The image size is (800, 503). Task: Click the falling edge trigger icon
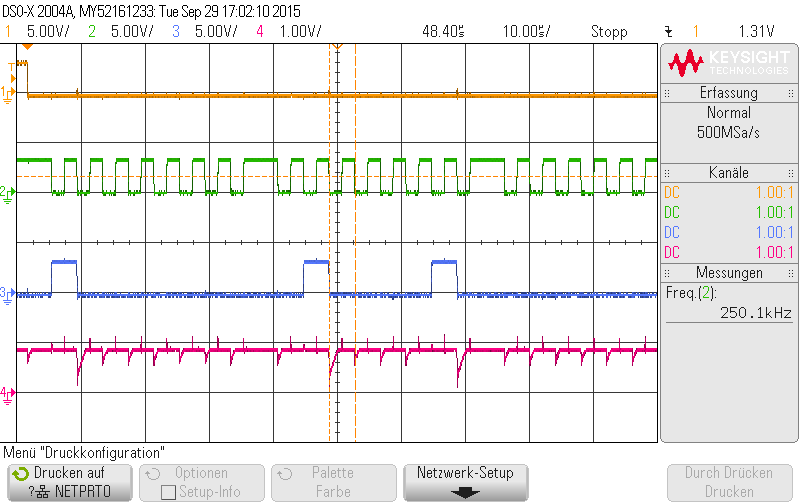(669, 32)
